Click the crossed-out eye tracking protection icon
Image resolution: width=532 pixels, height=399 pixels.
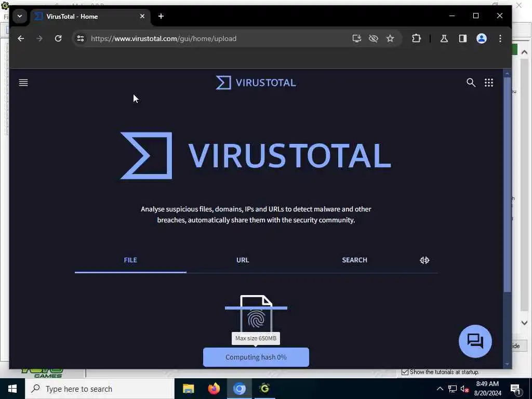tap(373, 38)
